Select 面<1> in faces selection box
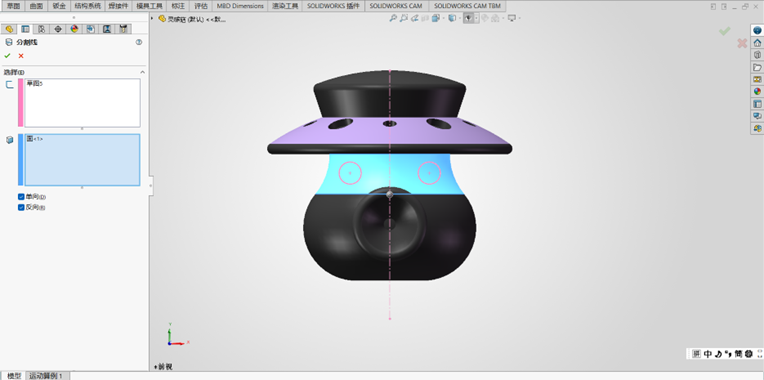Screen dimensions: 764x380 (35, 139)
